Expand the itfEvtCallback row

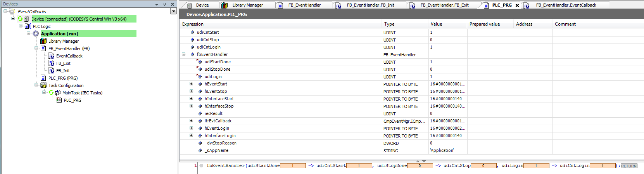tap(191, 121)
